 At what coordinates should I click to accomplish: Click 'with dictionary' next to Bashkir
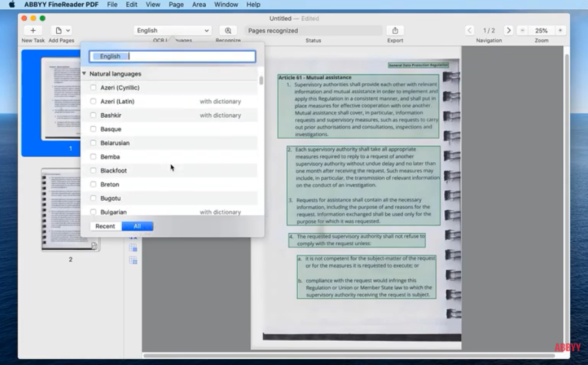pos(220,115)
